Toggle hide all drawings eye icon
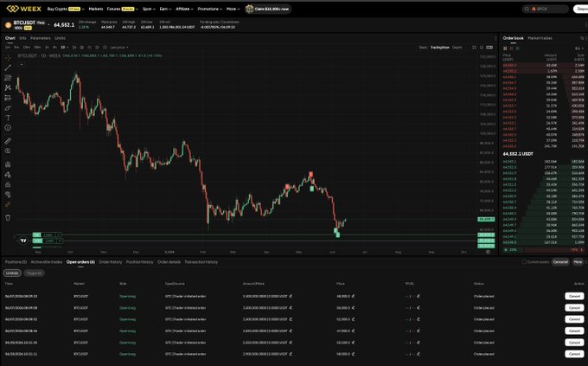Image resolution: width=588 pixels, height=366 pixels. [x=8, y=195]
